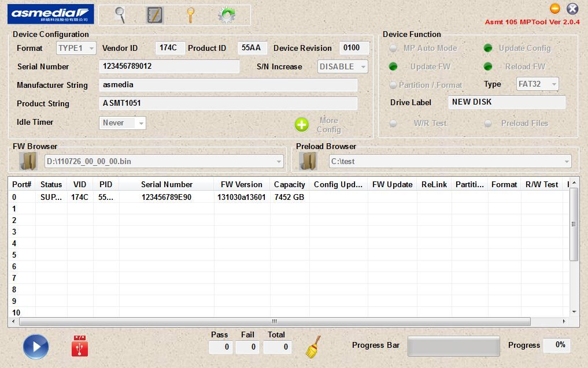Click the VID column header

click(x=80, y=184)
